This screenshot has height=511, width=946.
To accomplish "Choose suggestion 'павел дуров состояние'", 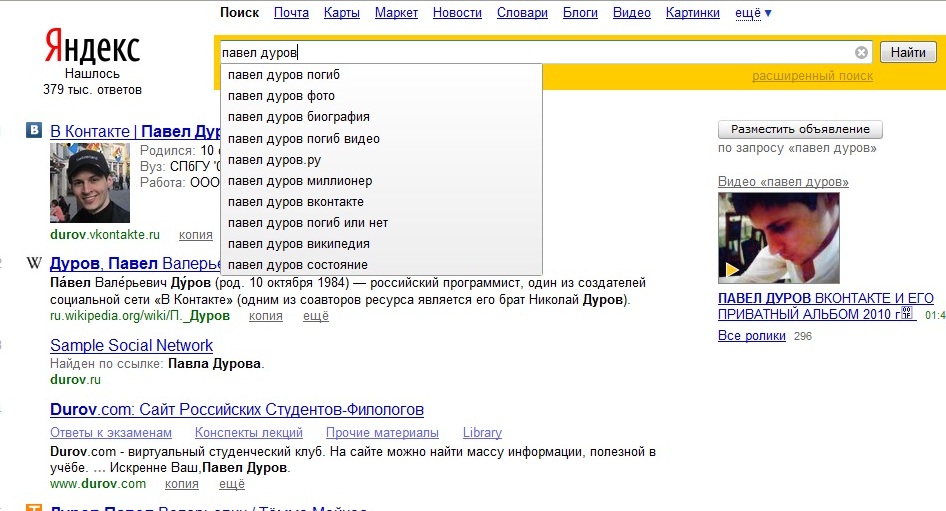I will tap(381, 265).
